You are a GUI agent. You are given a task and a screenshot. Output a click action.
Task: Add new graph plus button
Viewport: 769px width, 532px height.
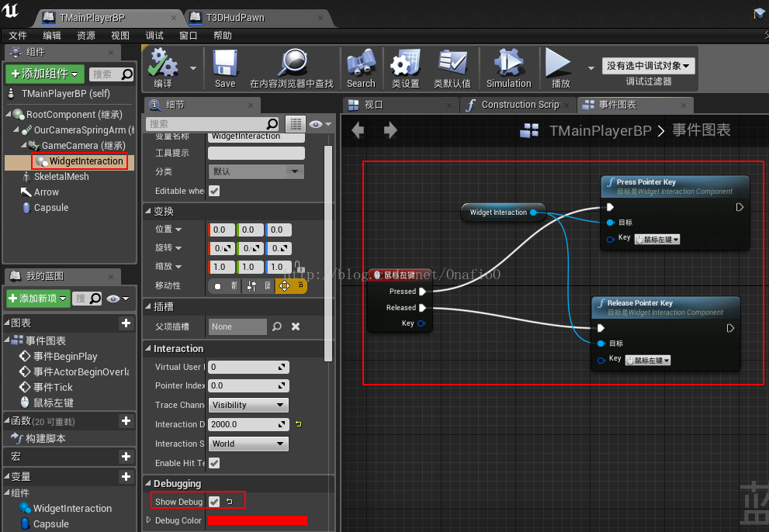pos(126,323)
